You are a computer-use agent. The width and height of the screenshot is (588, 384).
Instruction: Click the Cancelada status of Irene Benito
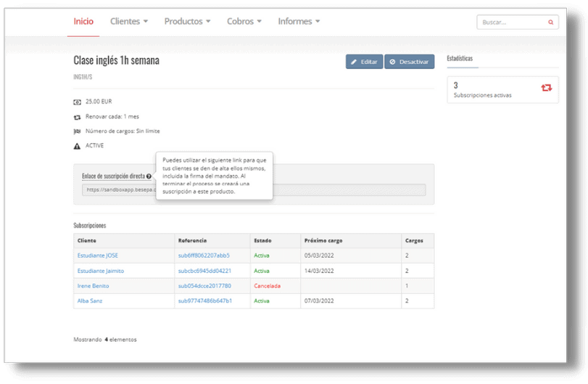[x=267, y=286]
